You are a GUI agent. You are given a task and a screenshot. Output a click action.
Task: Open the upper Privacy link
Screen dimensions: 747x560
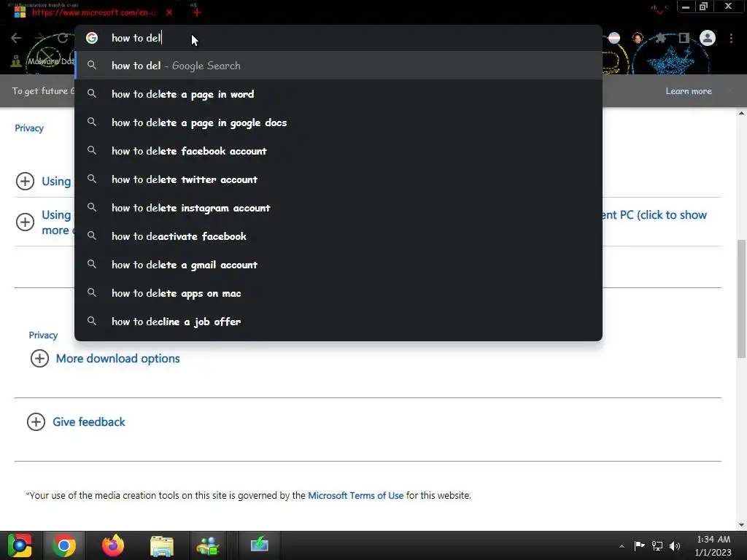29,128
